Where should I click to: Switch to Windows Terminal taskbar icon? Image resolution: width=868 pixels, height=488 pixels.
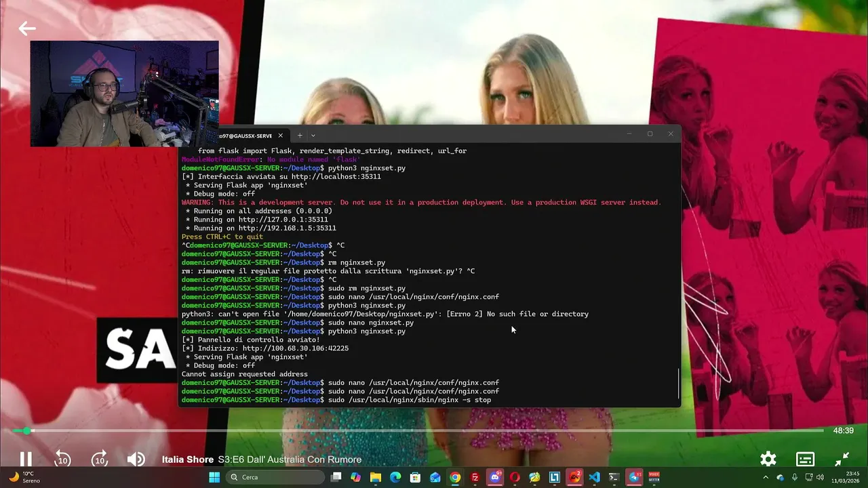[x=614, y=477]
